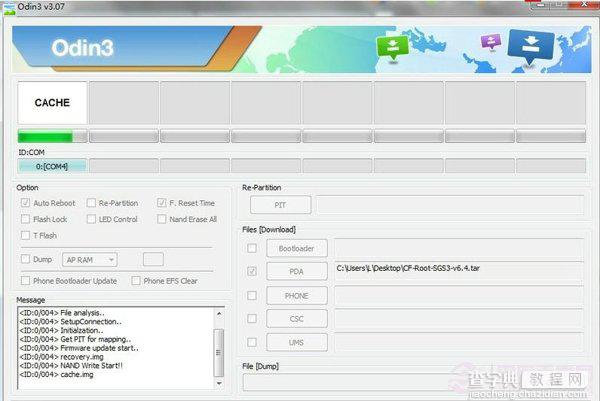Enable the LED Control checkbox

pos(91,219)
